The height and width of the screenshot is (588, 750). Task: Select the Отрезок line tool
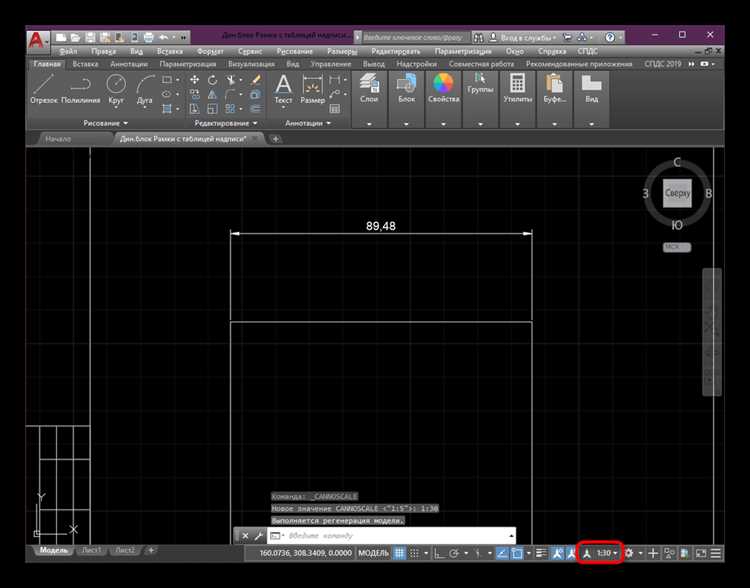(44, 89)
